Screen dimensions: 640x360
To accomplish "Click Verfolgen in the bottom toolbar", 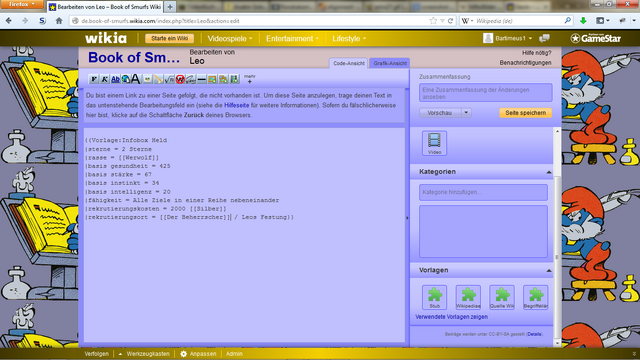I will (97, 354).
